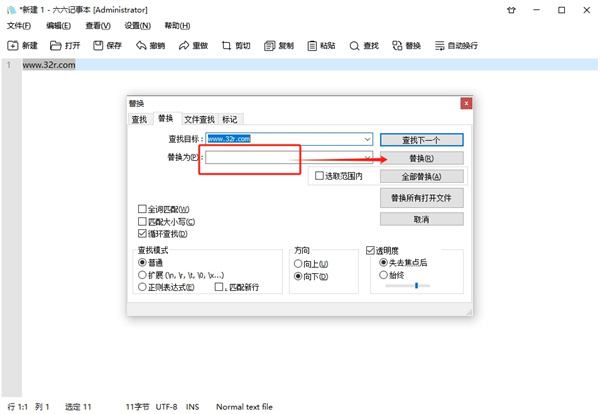Click the 查找下一个 button

[421, 140]
